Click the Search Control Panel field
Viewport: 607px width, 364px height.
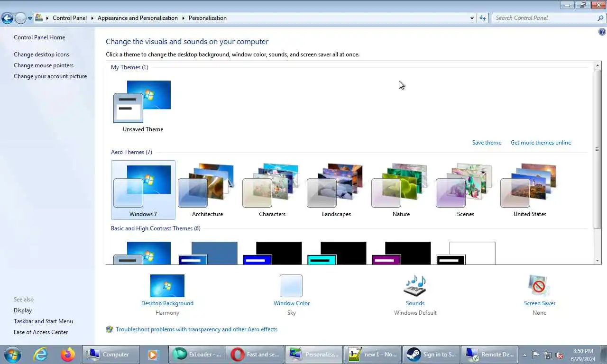pyautogui.click(x=543, y=18)
